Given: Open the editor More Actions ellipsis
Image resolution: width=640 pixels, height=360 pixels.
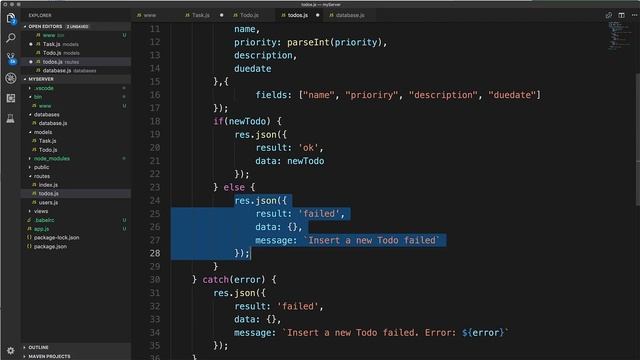Looking at the screenshot, I should [634, 15].
